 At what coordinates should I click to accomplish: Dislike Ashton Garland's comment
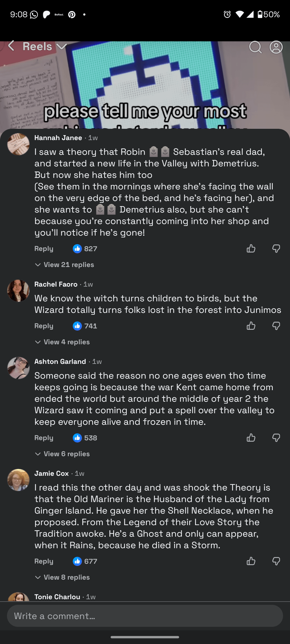pos(276,438)
